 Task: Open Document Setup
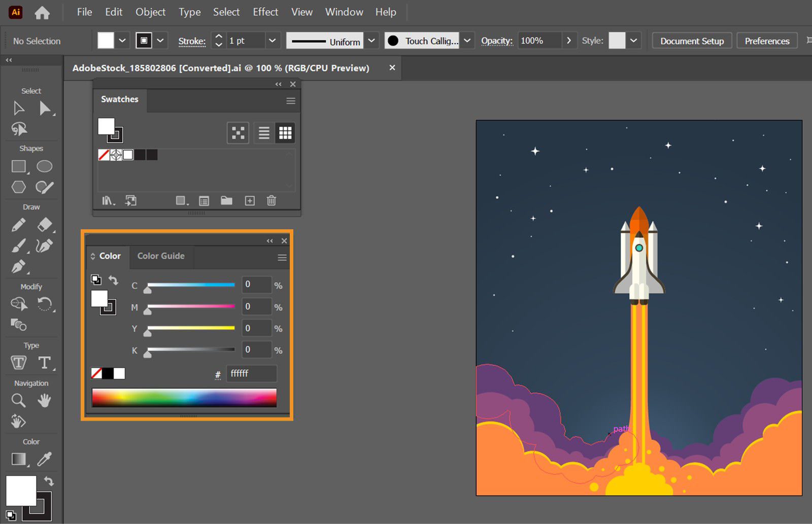coord(692,41)
